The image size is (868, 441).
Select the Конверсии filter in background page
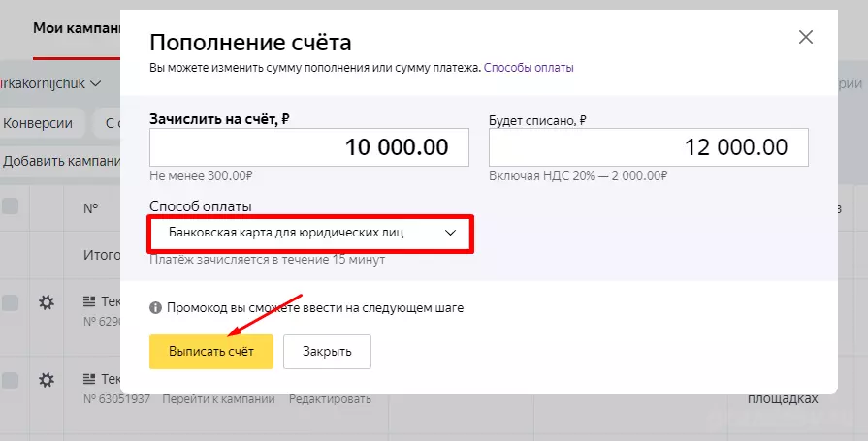[38, 123]
